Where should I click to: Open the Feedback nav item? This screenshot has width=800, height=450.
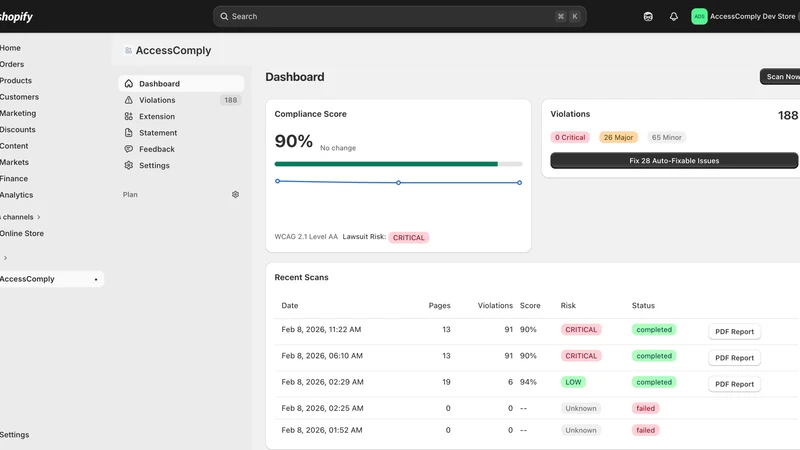click(181, 149)
